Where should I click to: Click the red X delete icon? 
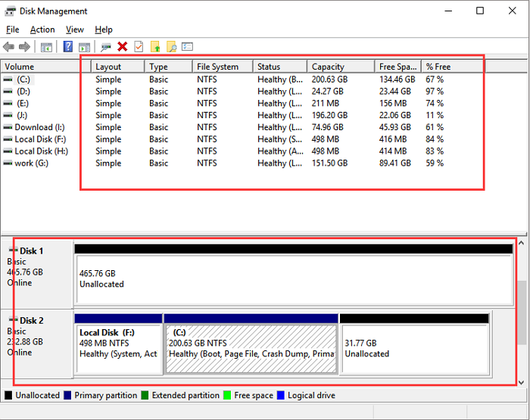pyautogui.click(x=123, y=47)
